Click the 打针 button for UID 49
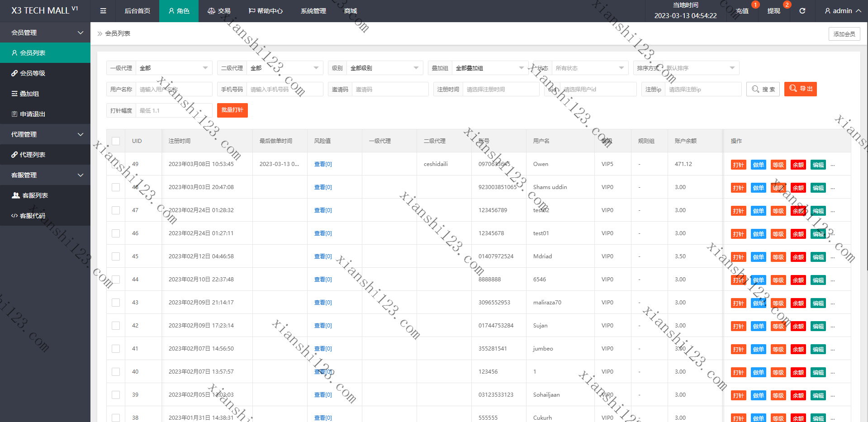This screenshot has width=868, height=422. tap(739, 165)
